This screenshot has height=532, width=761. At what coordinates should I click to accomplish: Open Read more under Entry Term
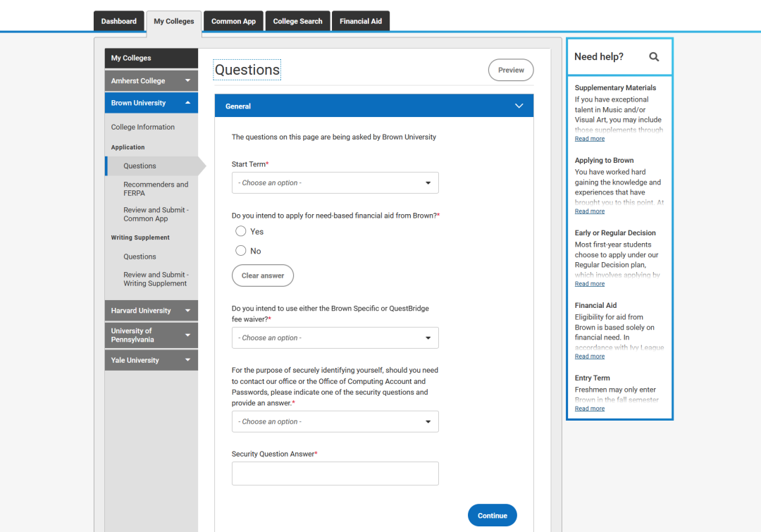pos(590,408)
